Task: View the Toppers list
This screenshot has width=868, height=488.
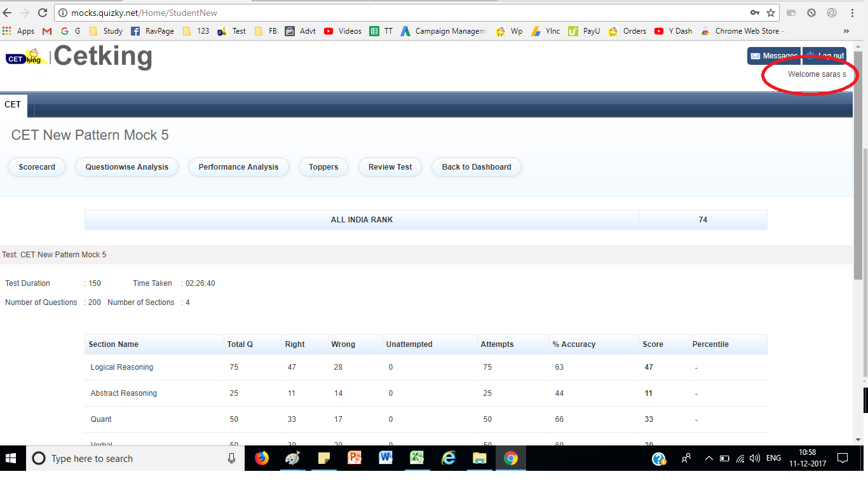Action: tap(323, 167)
